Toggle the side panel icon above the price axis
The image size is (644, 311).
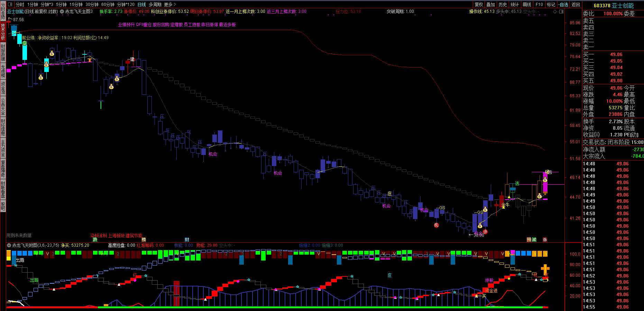pyautogui.click(x=561, y=11)
